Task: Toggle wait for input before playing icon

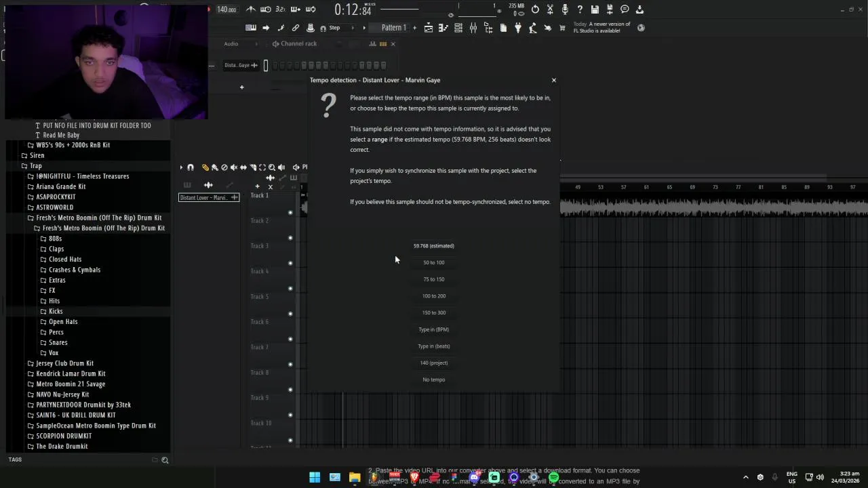Action: click(266, 9)
